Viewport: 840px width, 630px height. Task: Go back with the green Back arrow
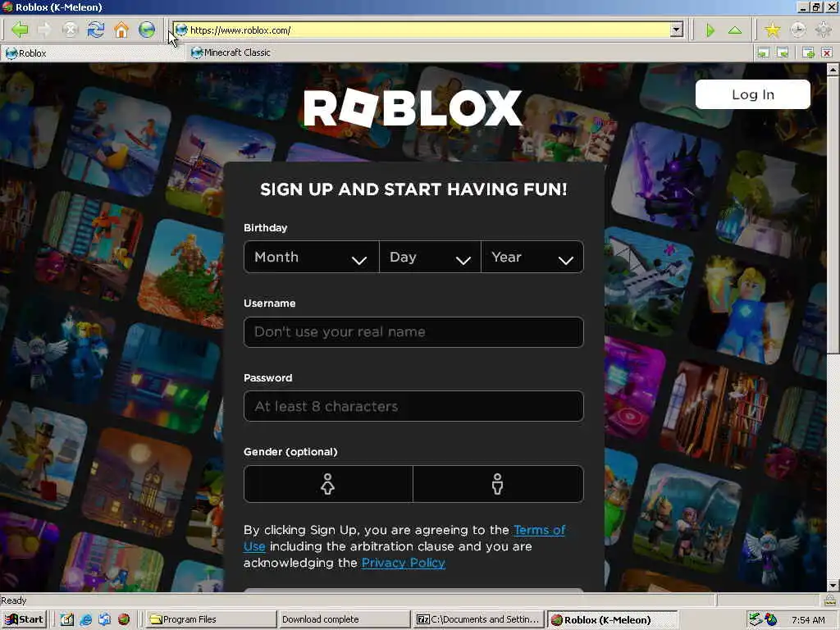click(20, 30)
